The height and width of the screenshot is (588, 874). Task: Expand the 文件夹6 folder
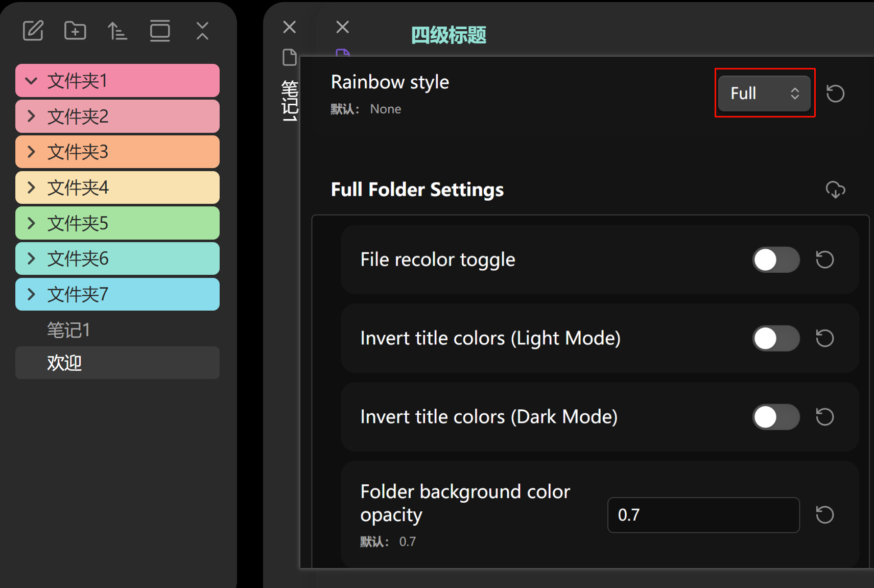(x=31, y=258)
